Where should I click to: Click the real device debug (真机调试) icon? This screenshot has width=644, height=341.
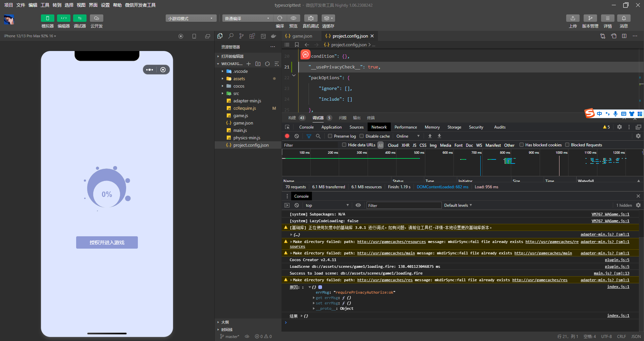point(311,18)
